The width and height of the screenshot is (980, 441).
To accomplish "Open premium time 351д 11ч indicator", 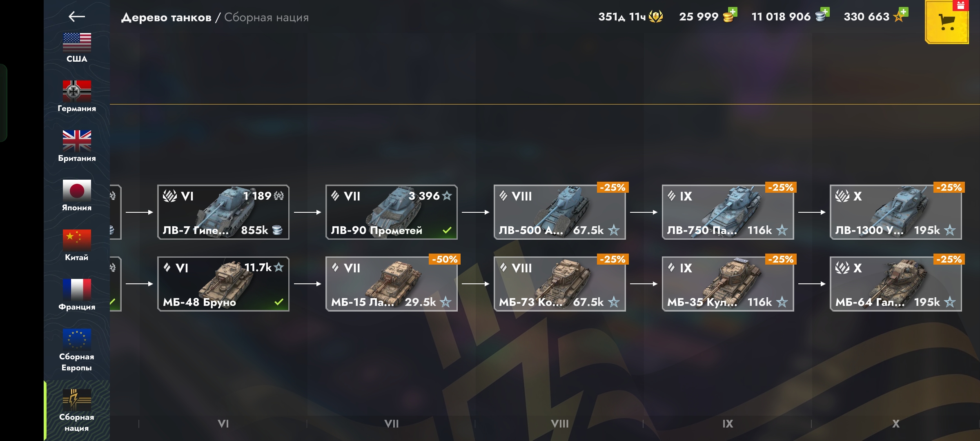I will [630, 17].
